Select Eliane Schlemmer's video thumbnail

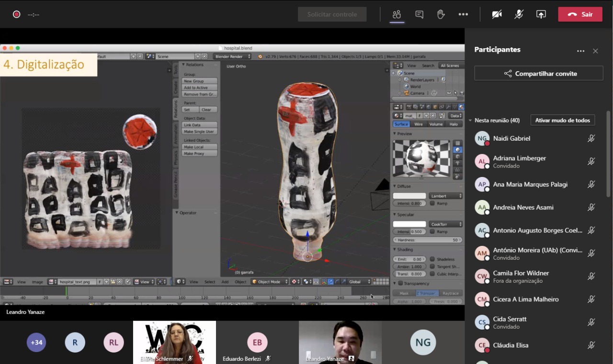pyautogui.click(x=174, y=342)
